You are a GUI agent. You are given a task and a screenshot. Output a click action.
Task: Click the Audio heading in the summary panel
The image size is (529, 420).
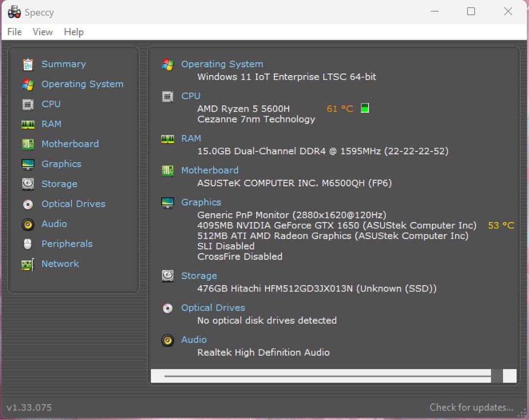[x=194, y=340]
